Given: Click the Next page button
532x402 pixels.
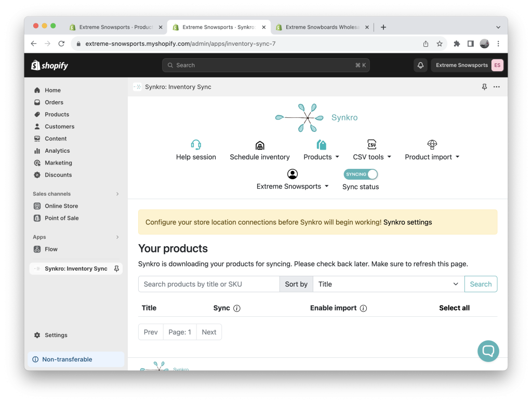Looking at the screenshot, I should [x=209, y=332].
